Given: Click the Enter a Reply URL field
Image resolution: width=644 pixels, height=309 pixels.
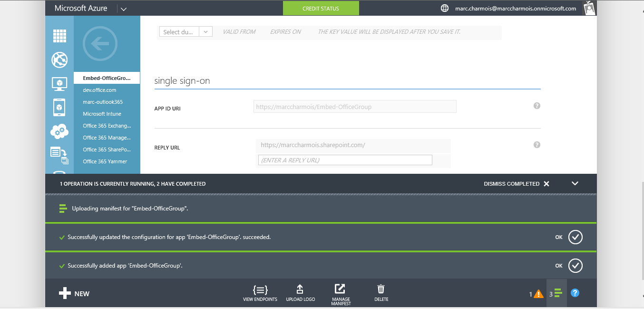Looking at the screenshot, I should point(345,160).
